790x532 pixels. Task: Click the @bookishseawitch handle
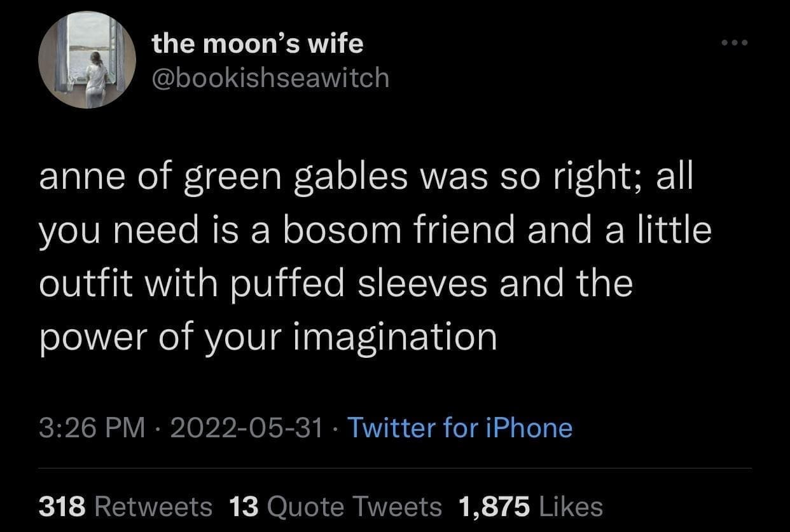[270, 78]
